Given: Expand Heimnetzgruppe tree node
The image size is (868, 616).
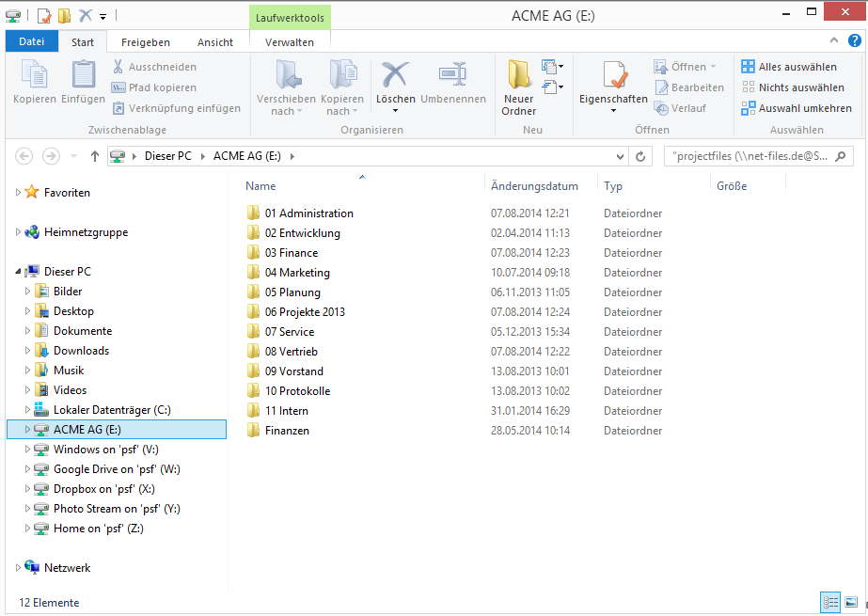Looking at the screenshot, I should click(18, 232).
